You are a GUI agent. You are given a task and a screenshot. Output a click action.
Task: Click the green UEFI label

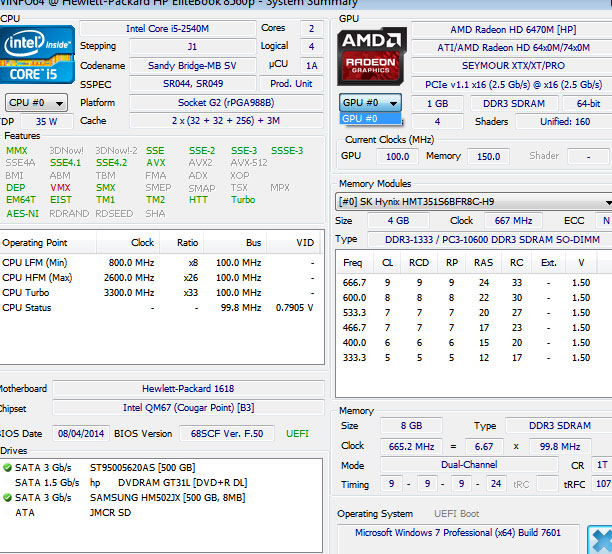point(297,434)
